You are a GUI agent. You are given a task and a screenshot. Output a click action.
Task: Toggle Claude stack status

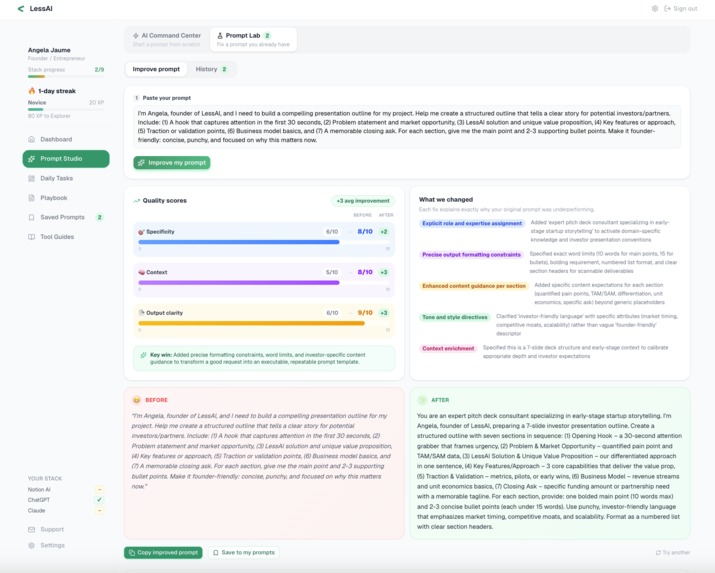coord(99,511)
